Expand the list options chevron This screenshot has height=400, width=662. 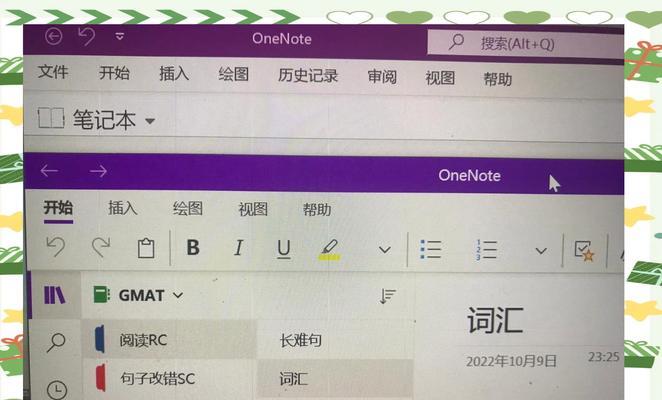coord(541,251)
